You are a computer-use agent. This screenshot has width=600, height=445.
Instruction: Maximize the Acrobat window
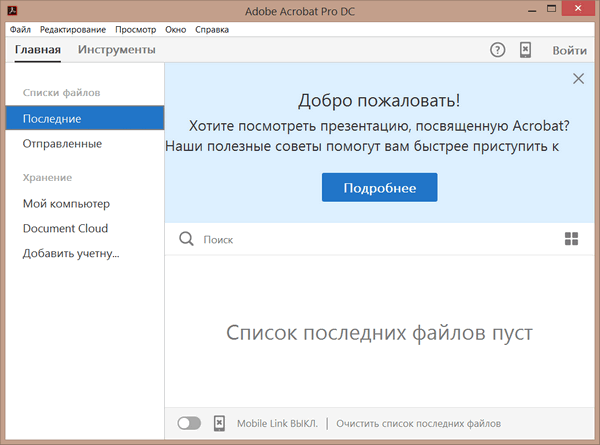tap(551, 9)
